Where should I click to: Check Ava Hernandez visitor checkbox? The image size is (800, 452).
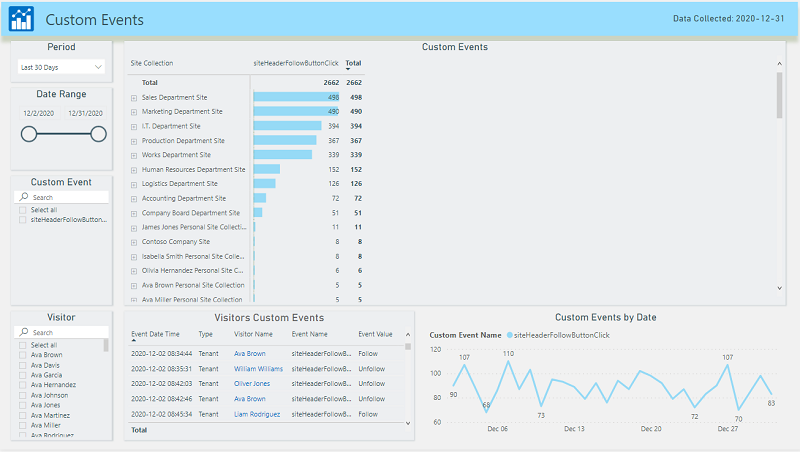22,385
